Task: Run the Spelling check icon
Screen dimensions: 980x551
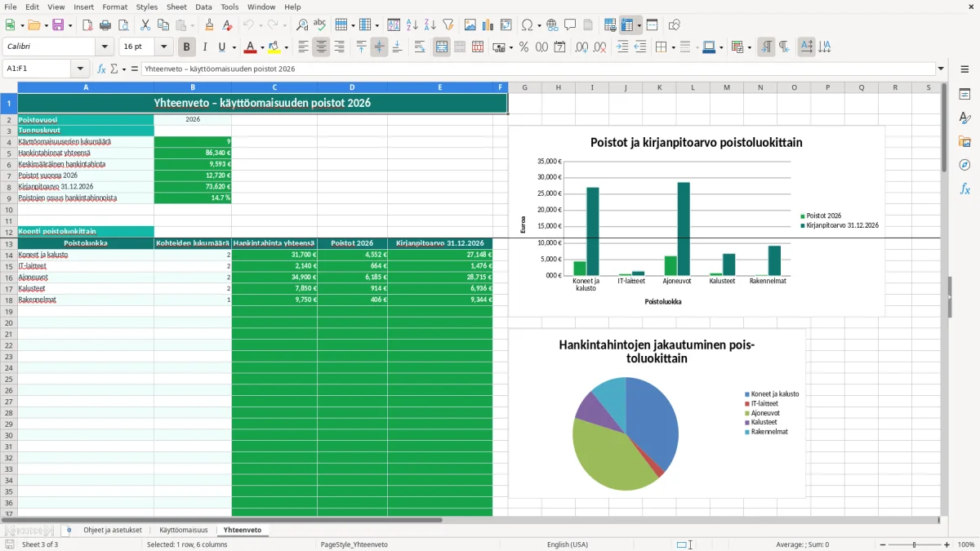Action: pos(320,25)
